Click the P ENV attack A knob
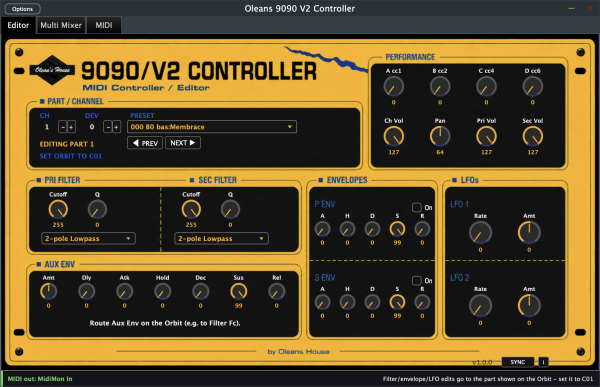 coord(322,229)
